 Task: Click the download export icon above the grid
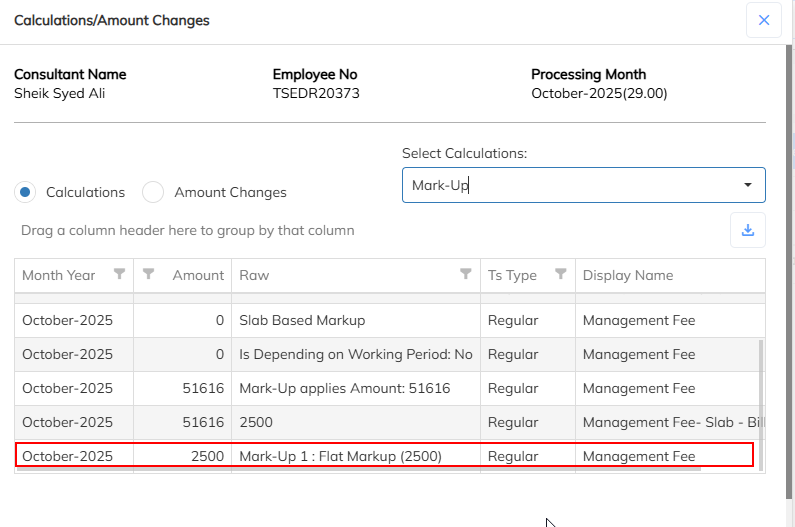click(x=747, y=230)
